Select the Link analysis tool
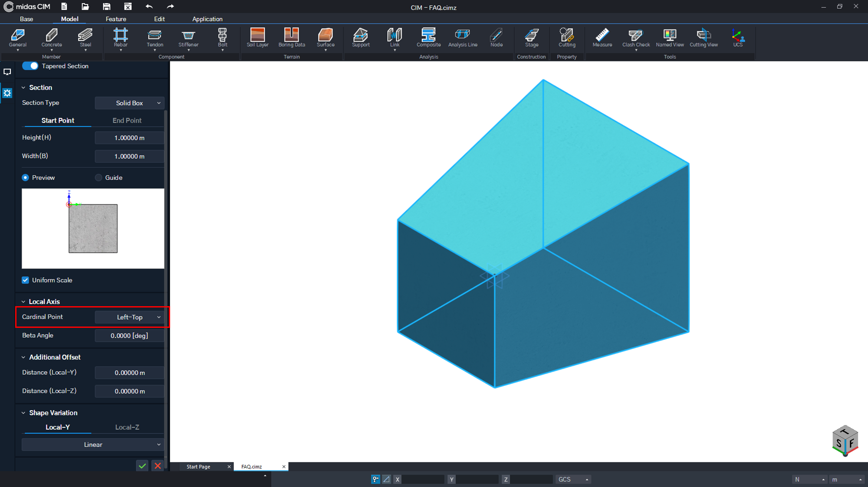The width and height of the screenshot is (868, 487). pos(395,38)
